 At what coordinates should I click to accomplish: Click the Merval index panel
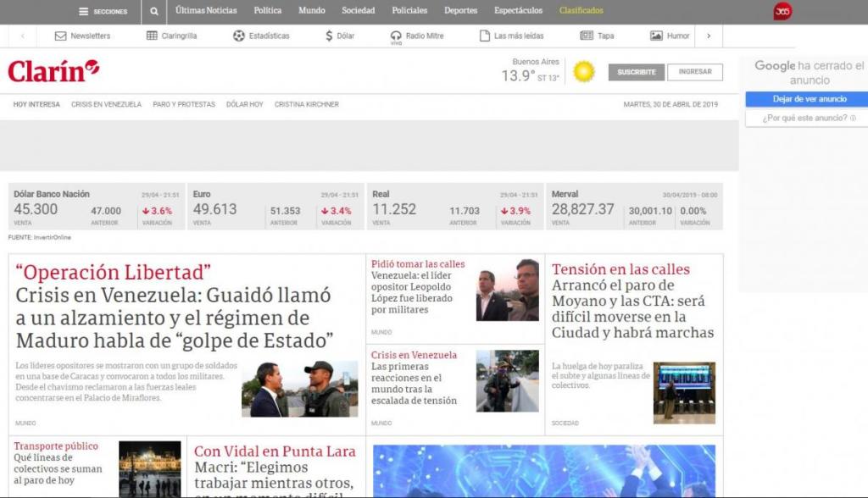[634, 207]
